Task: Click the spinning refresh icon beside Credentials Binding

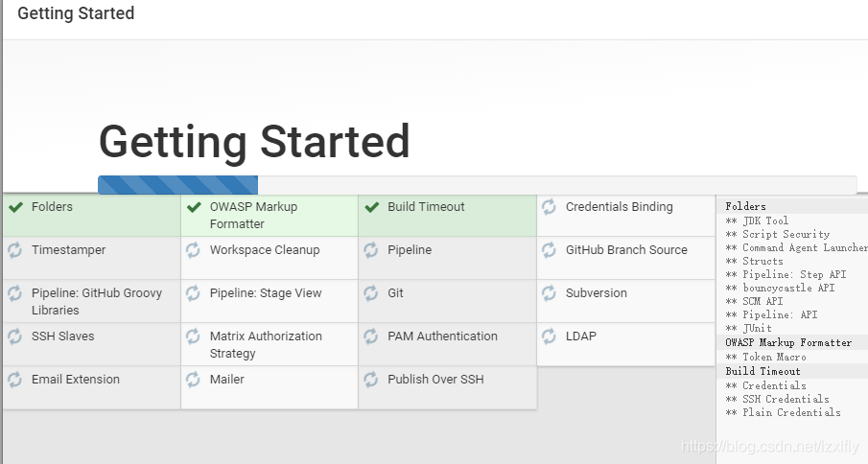Action: point(549,207)
